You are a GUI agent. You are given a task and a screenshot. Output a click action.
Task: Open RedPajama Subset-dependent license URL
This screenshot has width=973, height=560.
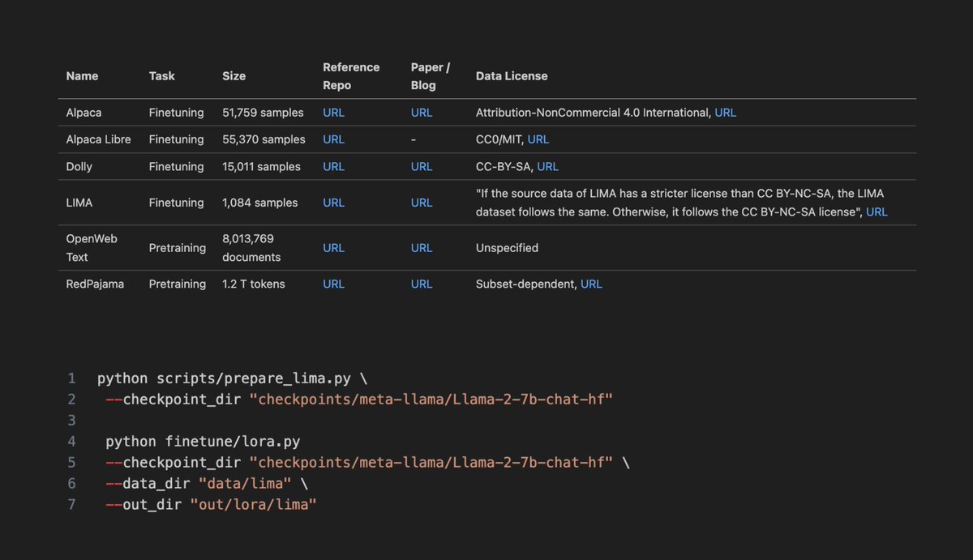pyautogui.click(x=591, y=284)
